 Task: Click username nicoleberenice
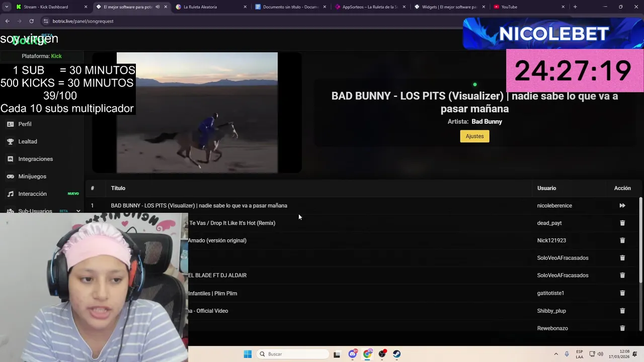(x=554, y=206)
